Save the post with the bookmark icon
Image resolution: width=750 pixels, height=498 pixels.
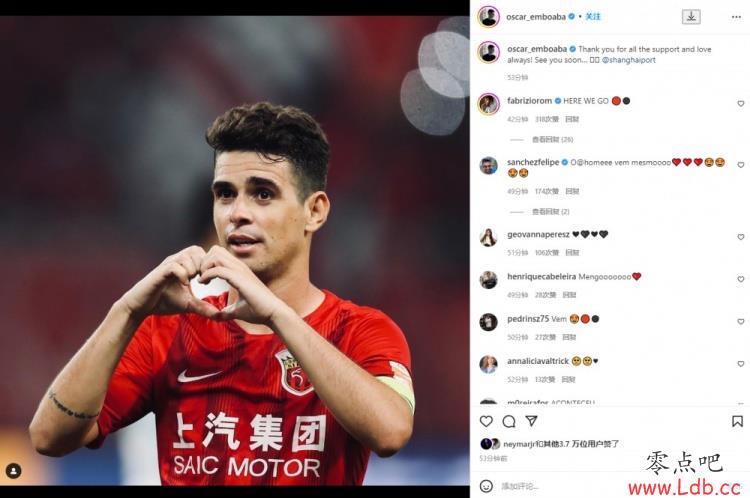pos(737,421)
